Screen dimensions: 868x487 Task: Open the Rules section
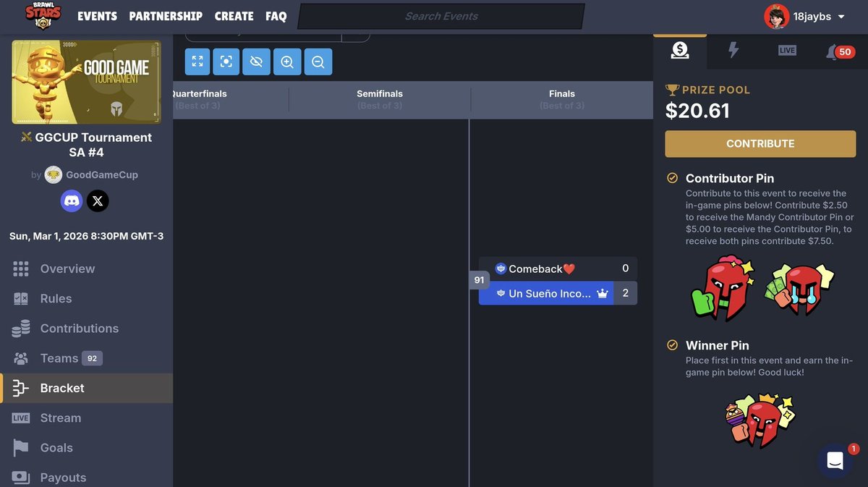pos(86,298)
